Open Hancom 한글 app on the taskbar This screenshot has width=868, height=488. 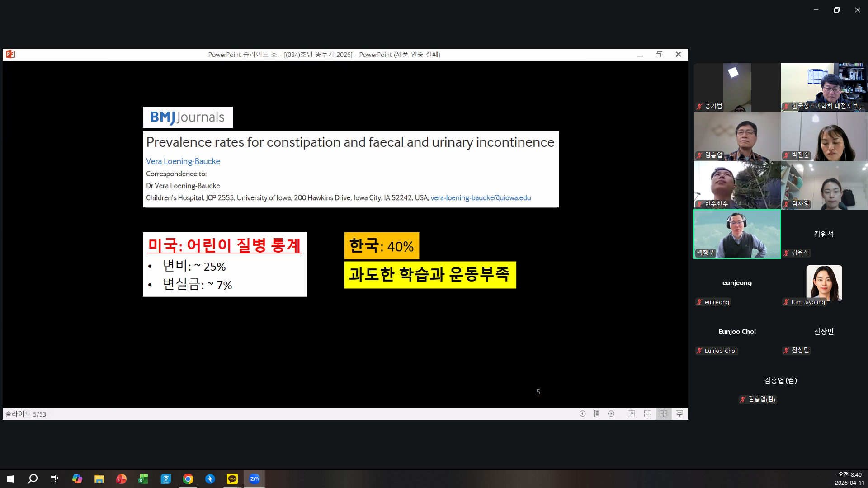click(166, 479)
